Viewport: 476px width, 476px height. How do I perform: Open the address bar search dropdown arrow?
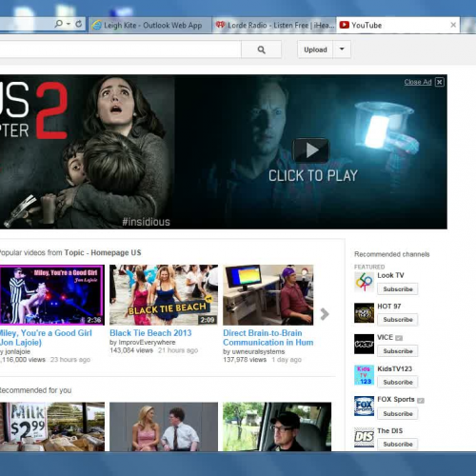click(x=69, y=24)
